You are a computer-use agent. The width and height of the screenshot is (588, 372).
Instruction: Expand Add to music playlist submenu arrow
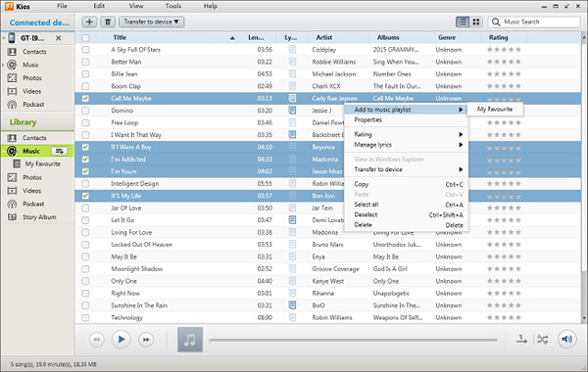[461, 110]
